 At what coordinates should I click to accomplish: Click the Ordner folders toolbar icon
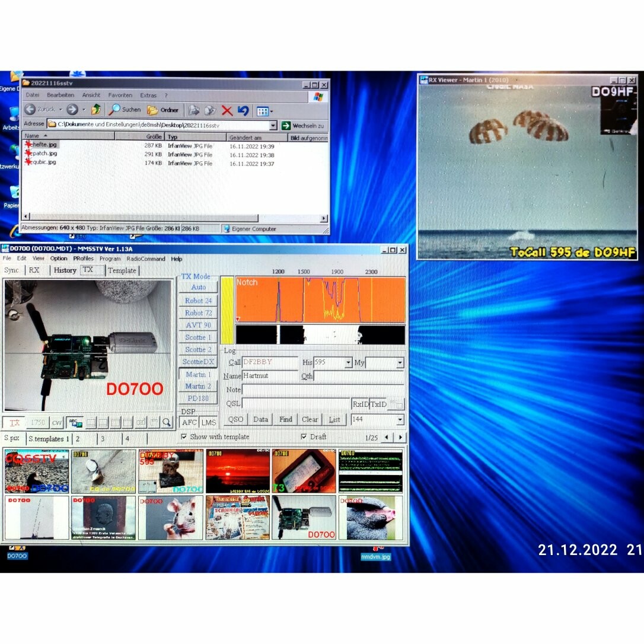point(163,110)
